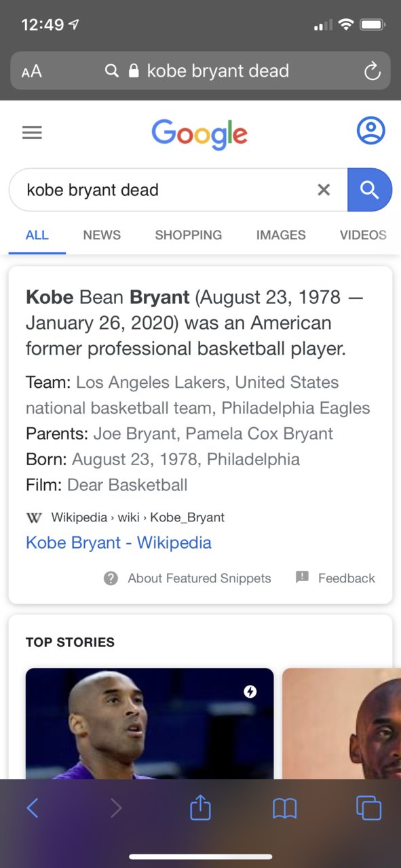Open the Safari share sheet

click(200, 807)
